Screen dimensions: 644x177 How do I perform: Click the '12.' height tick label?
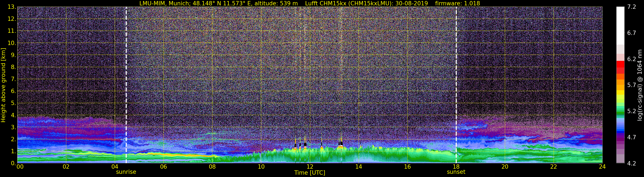12,19
